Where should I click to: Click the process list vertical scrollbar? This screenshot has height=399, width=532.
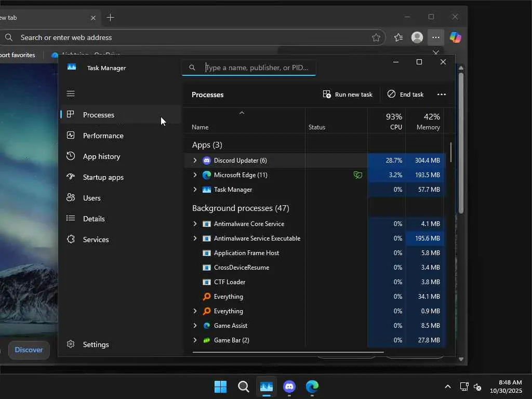[451, 152]
